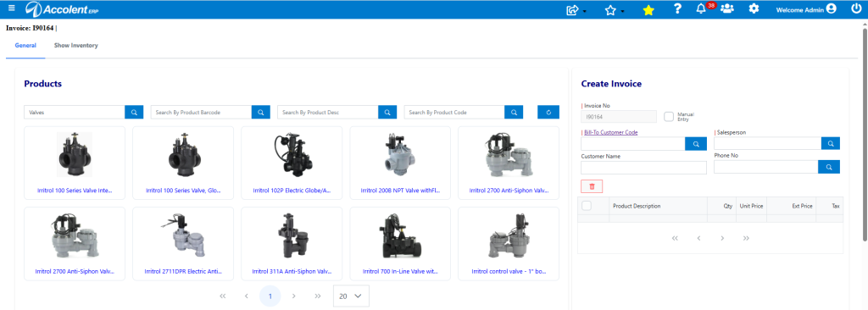Select Irritrol 100 Series Valve Inte... thumbnail

click(x=75, y=155)
